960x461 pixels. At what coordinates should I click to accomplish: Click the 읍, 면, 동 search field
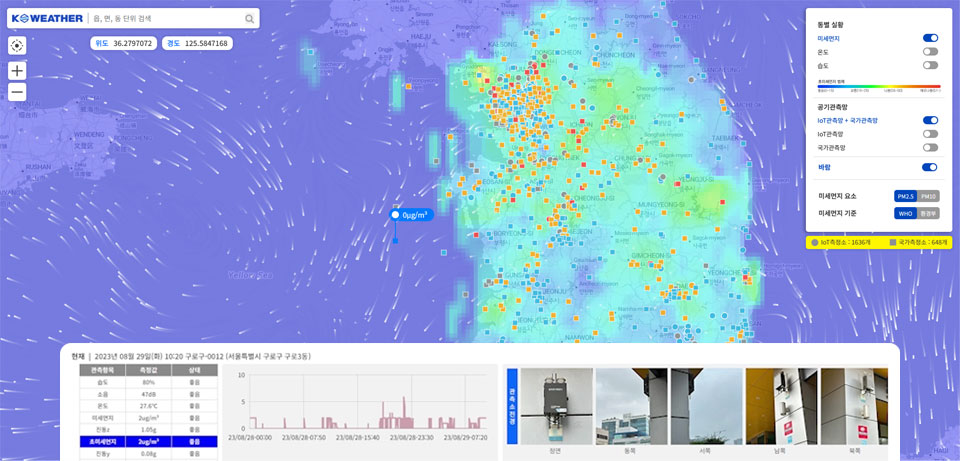click(x=165, y=18)
